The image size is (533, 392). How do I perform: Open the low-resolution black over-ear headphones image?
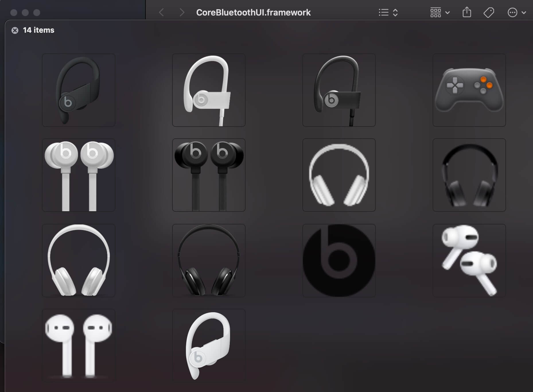coord(469,175)
